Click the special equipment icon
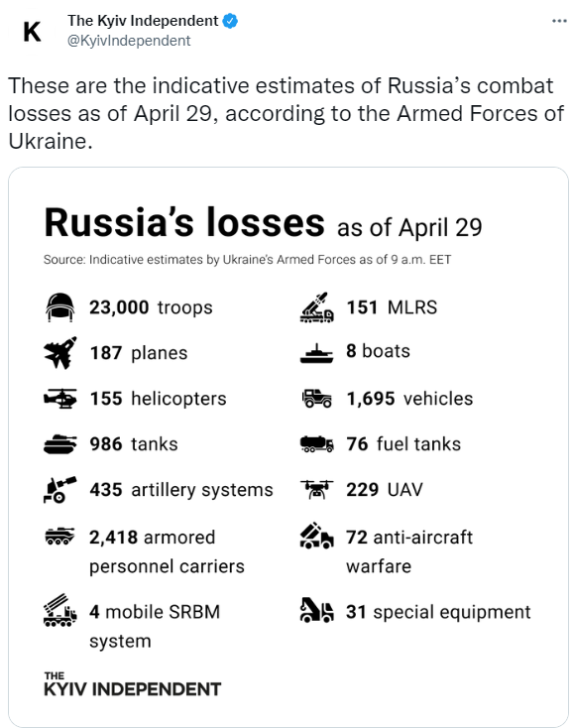This screenshot has height=728, width=573. 317,610
